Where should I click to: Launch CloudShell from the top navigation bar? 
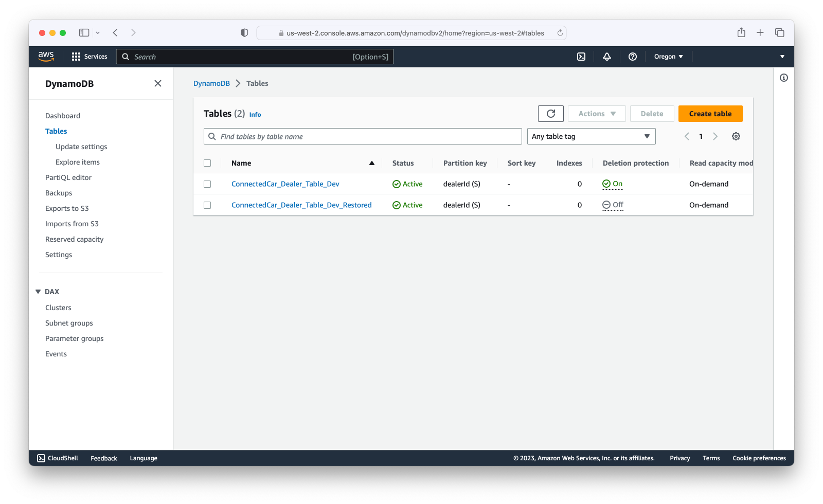tap(581, 57)
